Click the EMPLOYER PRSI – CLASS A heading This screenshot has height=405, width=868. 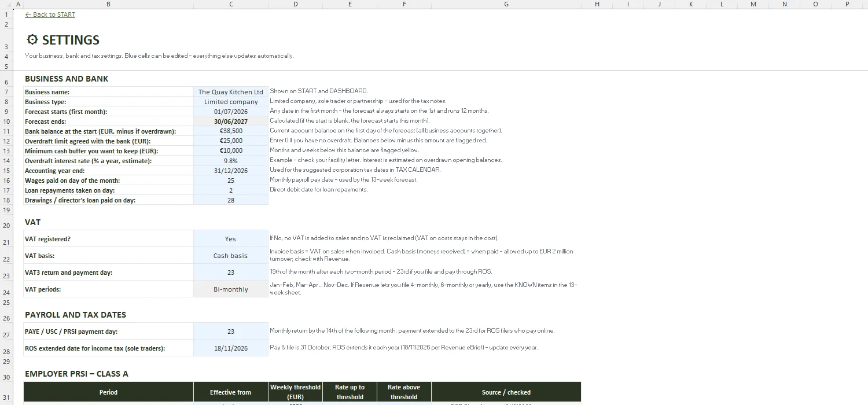pos(76,374)
